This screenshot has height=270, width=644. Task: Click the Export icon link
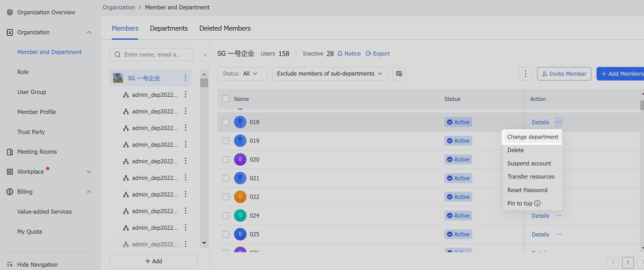point(368,53)
